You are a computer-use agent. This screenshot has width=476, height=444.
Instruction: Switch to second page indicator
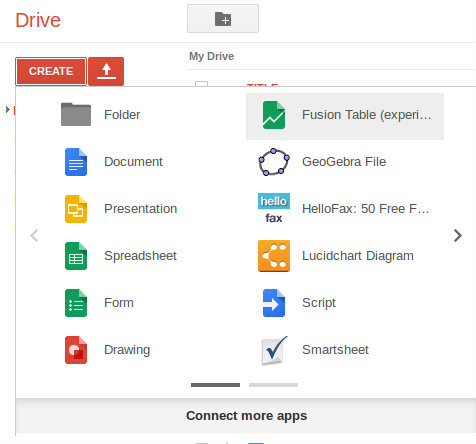(273, 385)
